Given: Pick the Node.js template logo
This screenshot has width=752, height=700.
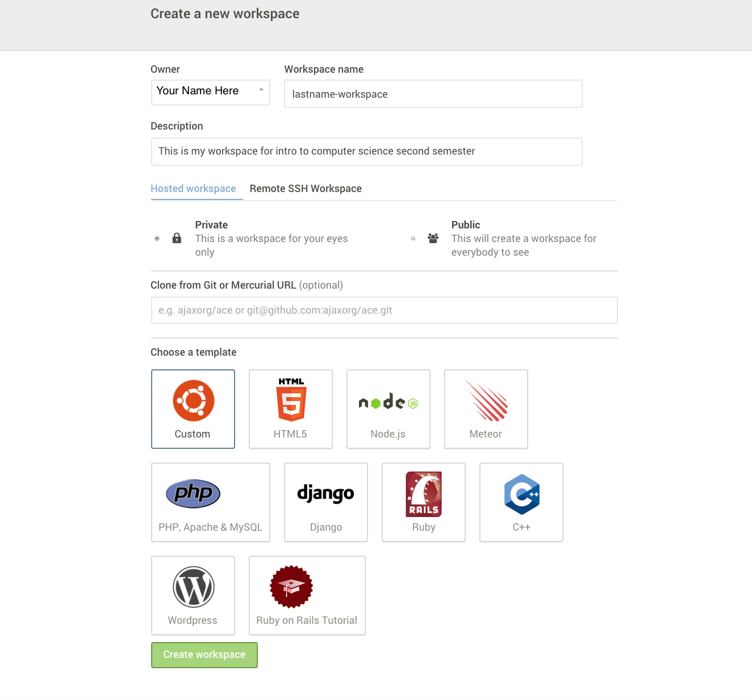Looking at the screenshot, I should coord(388,402).
